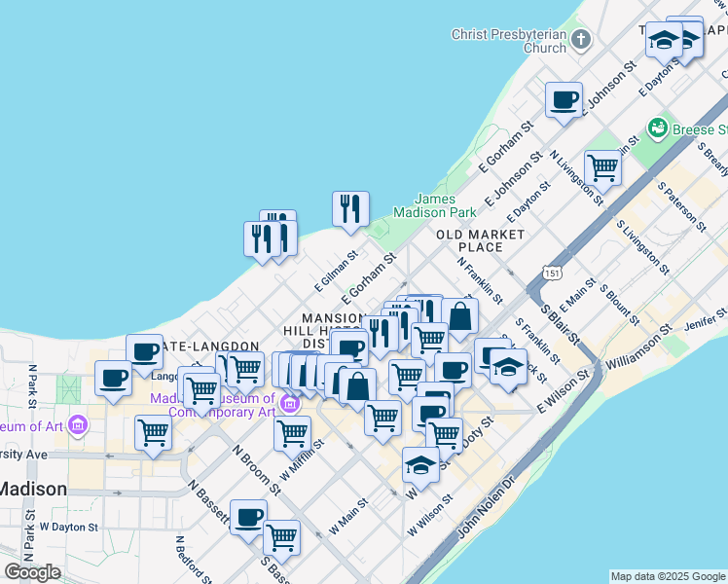Select the Christ Presbyterian Church cross marker
728x584 pixels.
(581, 41)
